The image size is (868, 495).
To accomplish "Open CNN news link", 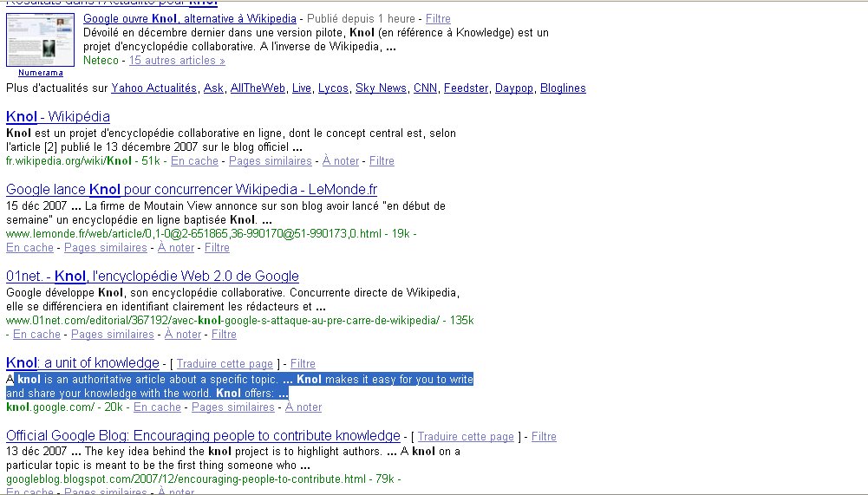I will coord(425,88).
